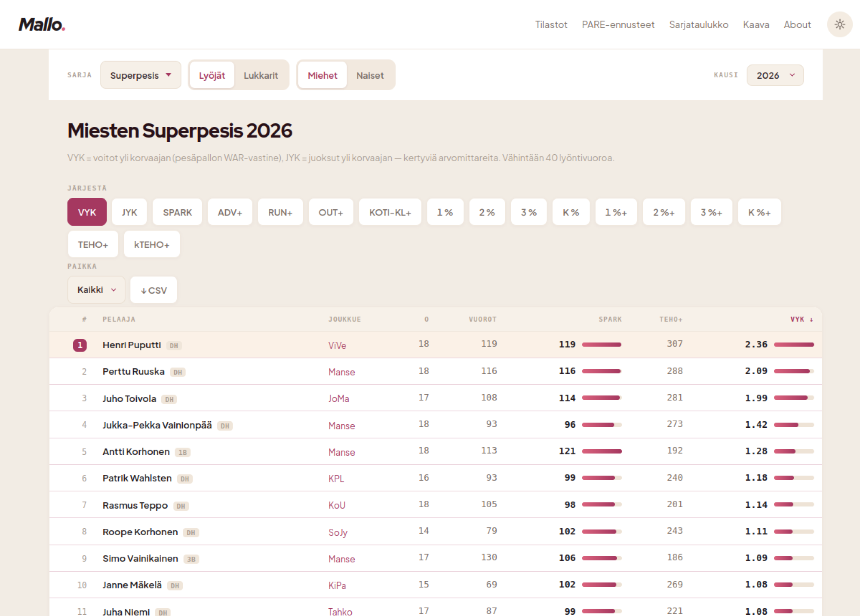Click Antti Korhonen's SPARK bar
The height and width of the screenshot is (616, 860).
(602, 451)
